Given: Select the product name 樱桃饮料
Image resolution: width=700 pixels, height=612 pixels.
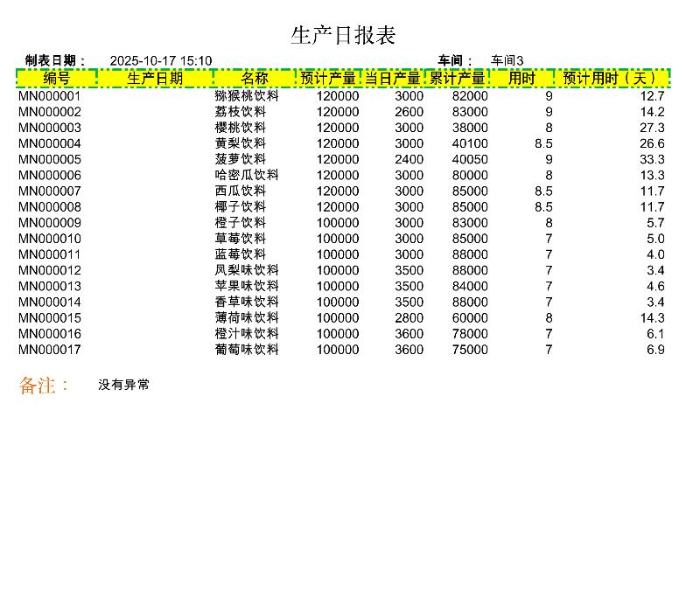Looking at the screenshot, I should click(240, 128).
